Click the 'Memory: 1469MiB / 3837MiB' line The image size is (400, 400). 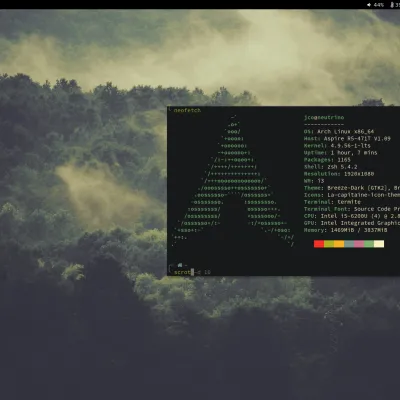[346, 230]
